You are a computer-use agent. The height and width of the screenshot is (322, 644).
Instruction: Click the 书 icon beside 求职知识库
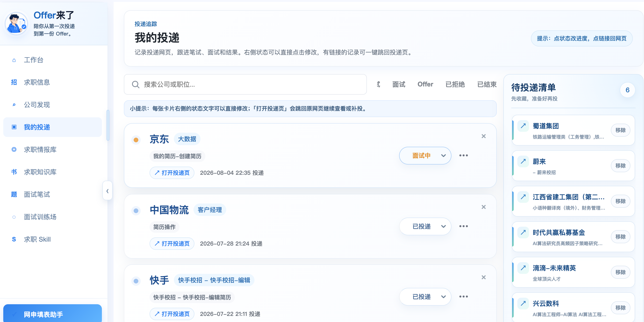[14, 172]
